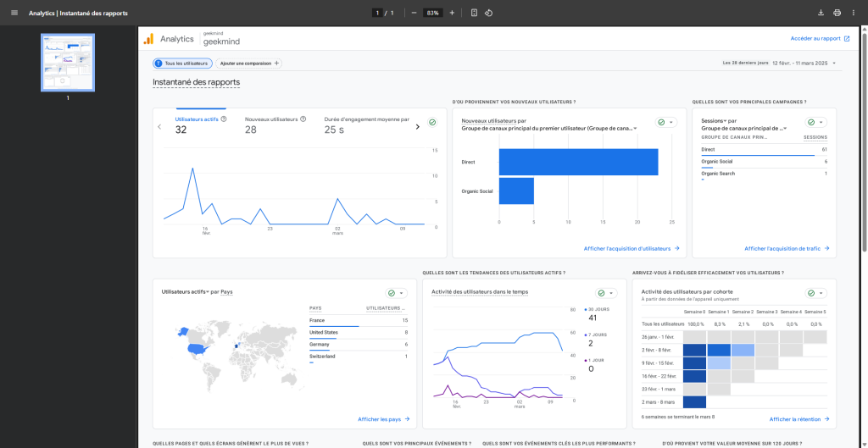Click the next metric right arrow
Screen dimensions: 868x448
coord(417,127)
